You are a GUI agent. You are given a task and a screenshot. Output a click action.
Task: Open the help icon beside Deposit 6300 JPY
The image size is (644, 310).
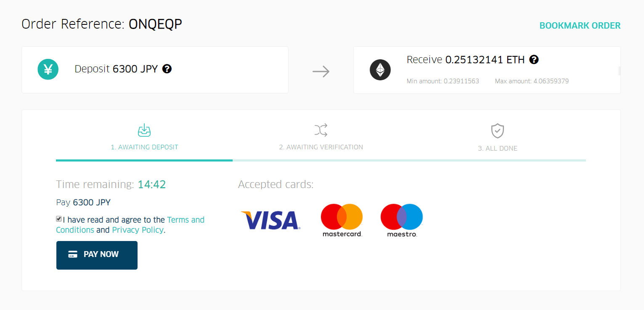click(x=167, y=69)
